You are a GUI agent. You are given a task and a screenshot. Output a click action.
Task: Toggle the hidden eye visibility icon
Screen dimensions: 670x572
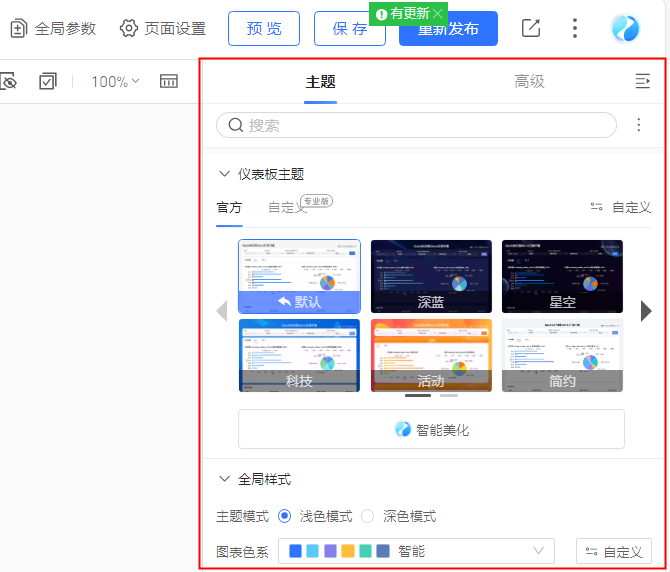coord(8,81)
